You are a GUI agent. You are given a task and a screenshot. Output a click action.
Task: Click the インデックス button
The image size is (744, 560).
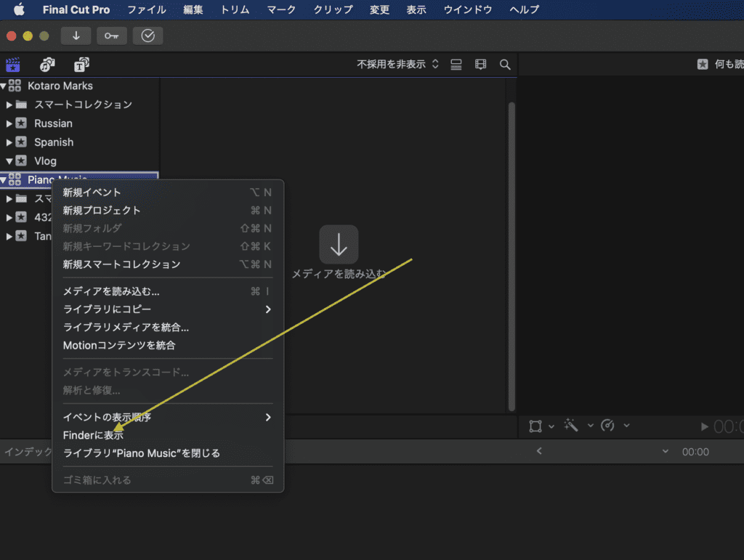[x=28, y=452]
